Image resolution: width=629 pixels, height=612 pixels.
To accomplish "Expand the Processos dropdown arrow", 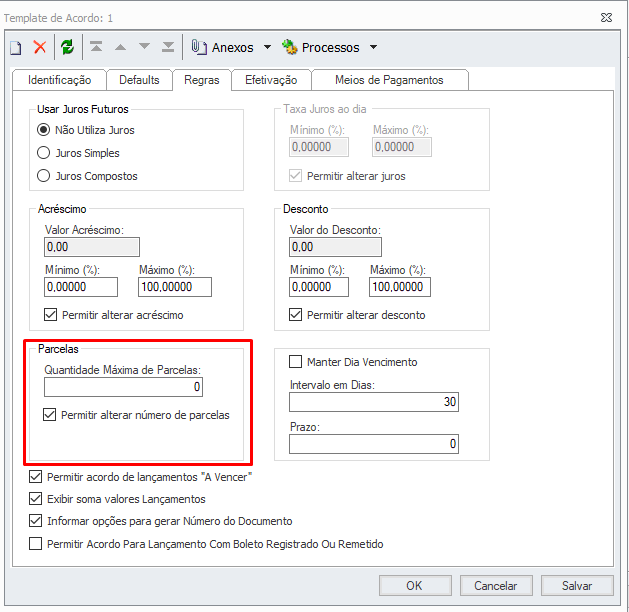I will pyautogui.click(x=373, y=47).
